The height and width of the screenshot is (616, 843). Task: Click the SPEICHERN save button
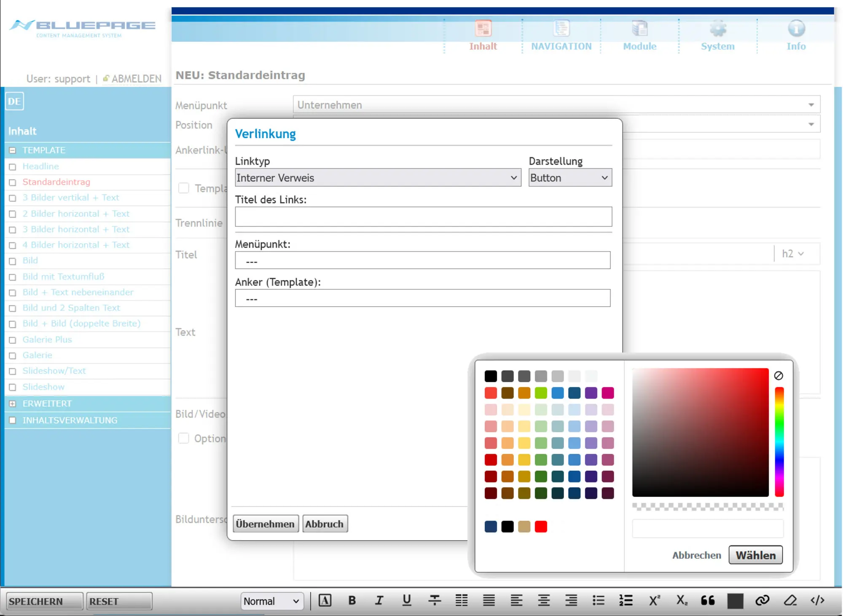coord(44,601)
